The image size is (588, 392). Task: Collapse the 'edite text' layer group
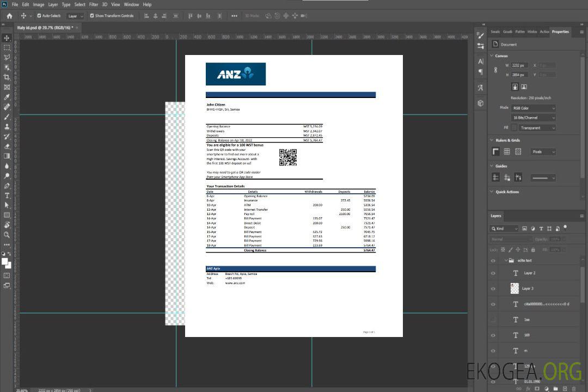tap(506, 260)
